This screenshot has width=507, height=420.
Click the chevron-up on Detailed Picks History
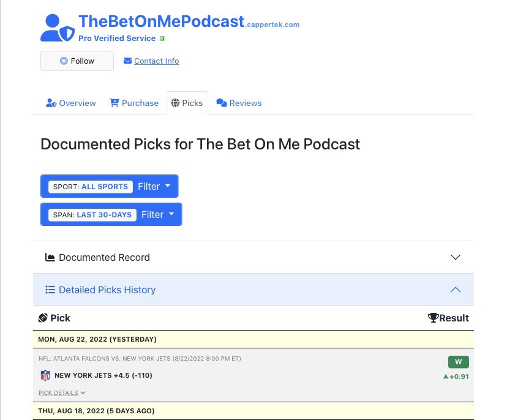click(456, 290)
